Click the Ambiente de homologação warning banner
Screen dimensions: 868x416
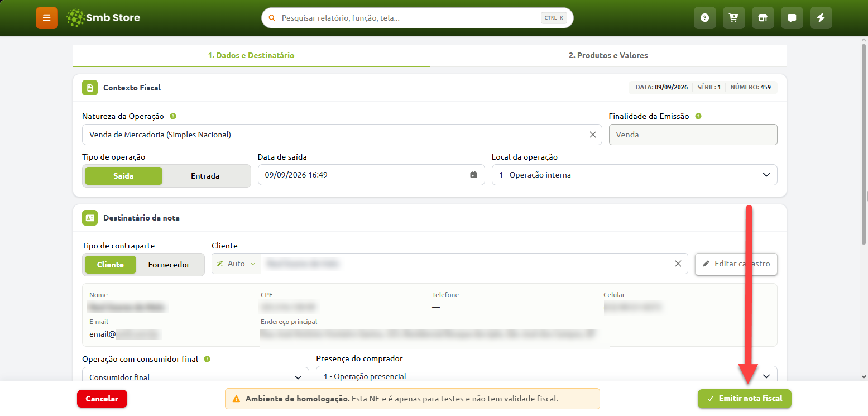point(413,399)
